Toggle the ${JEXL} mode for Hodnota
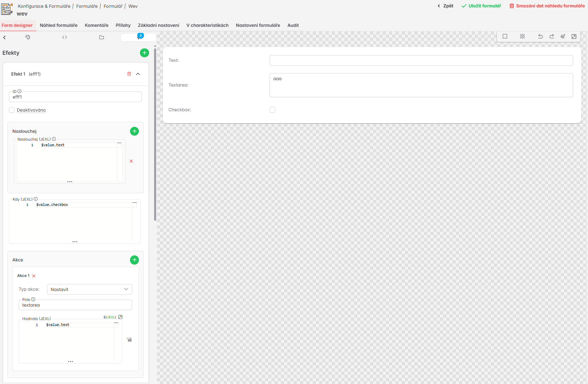The width and height of the screenshot is (588, 384). pos(110,317)
